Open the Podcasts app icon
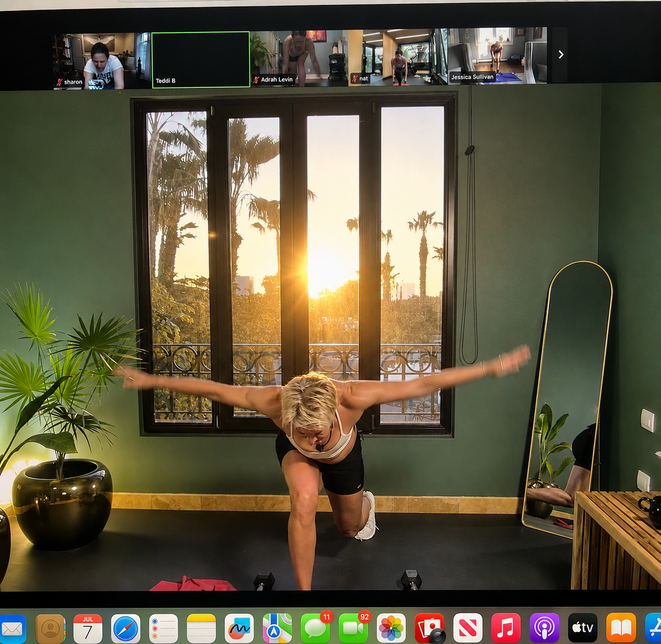The width and height of the screenshot is (661, 644). pos(544,629)
